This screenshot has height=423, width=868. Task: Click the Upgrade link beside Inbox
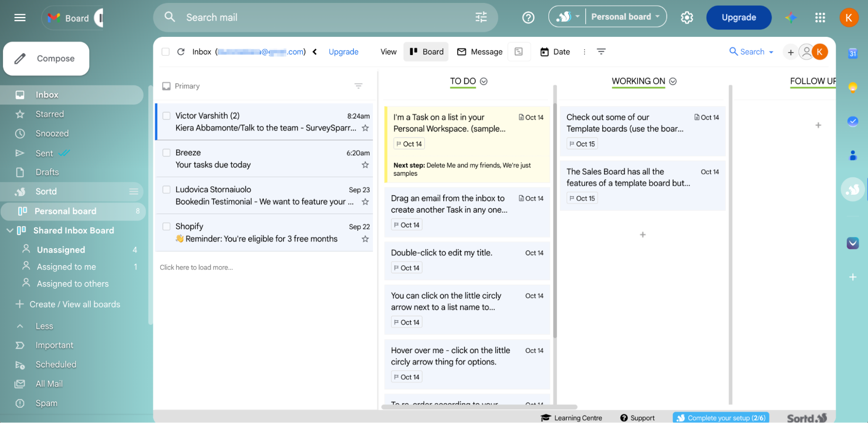pyautogui.click(x=343, y=52)
